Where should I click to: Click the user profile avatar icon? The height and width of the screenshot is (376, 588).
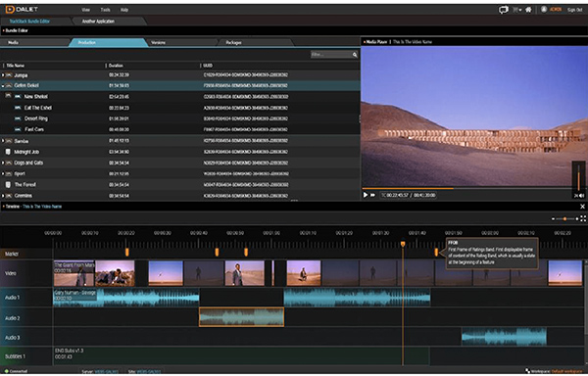pos(544,10)
